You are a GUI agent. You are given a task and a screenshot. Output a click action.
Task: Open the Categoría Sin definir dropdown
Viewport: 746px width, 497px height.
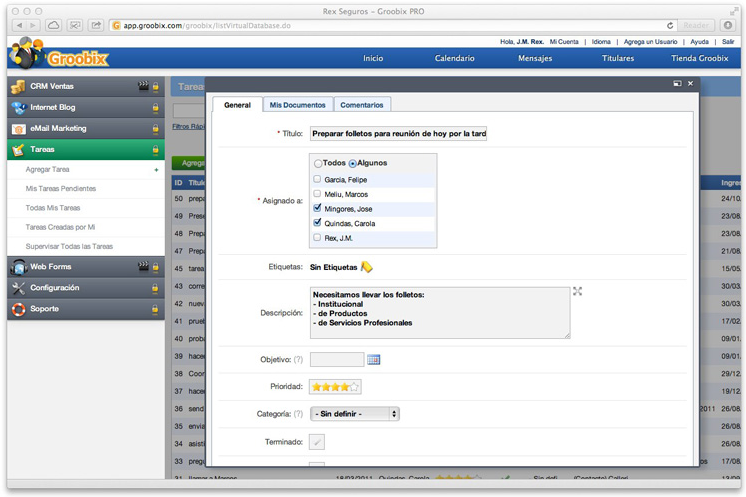354,413
